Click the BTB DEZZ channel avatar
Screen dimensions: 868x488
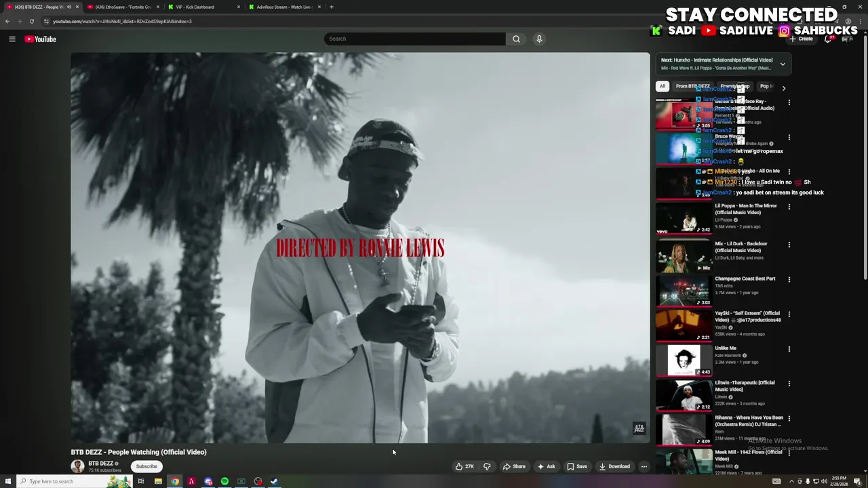78,466
